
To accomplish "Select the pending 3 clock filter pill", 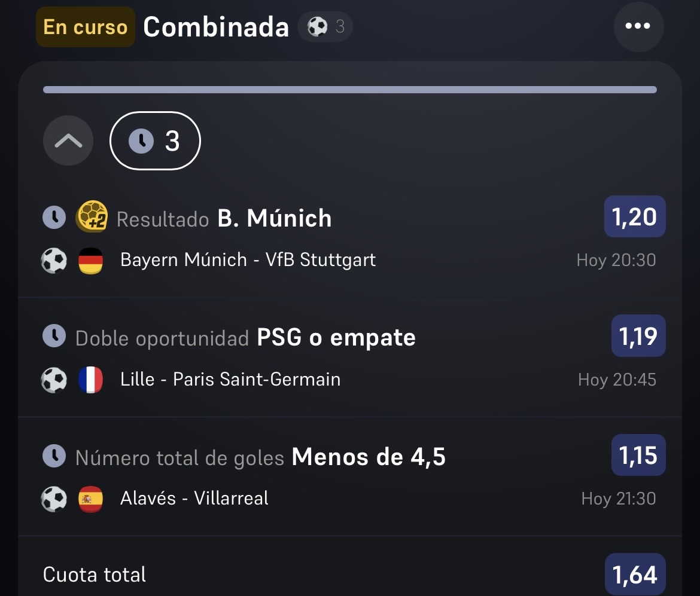I will point(155,141).
